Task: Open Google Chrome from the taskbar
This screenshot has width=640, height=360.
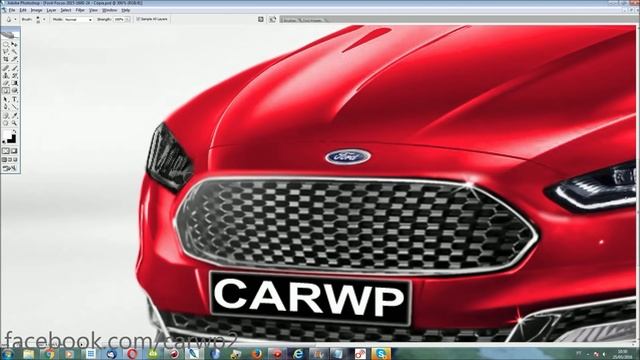Action: [x=49, y=353]
